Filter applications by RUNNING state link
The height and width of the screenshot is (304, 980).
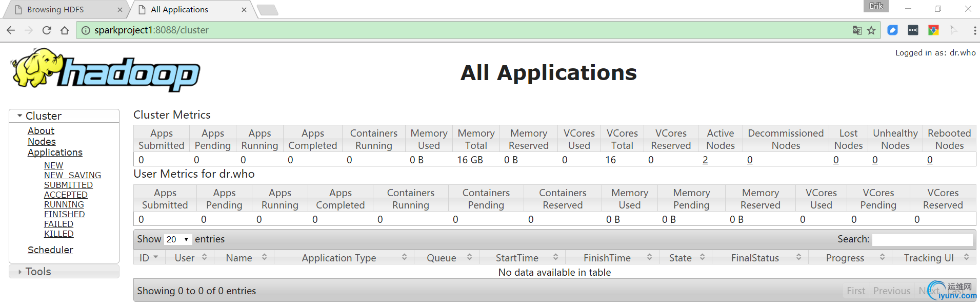click(64, 204)
